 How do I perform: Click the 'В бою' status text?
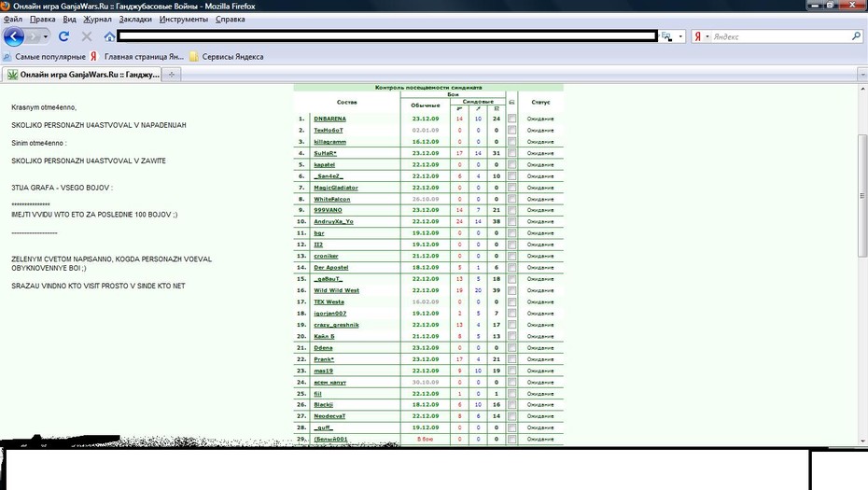(426, 439)
